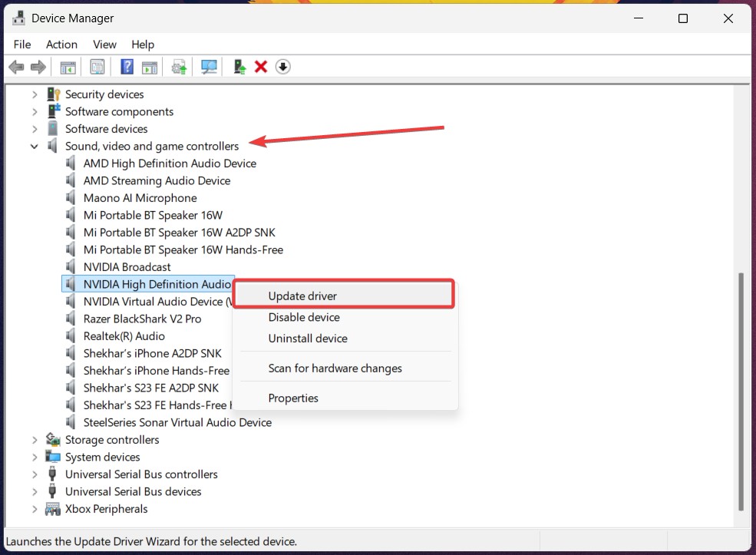This screenshot has width=756, height=555.
Task: Open the Action menu
Action: click(x=61, y=45)
